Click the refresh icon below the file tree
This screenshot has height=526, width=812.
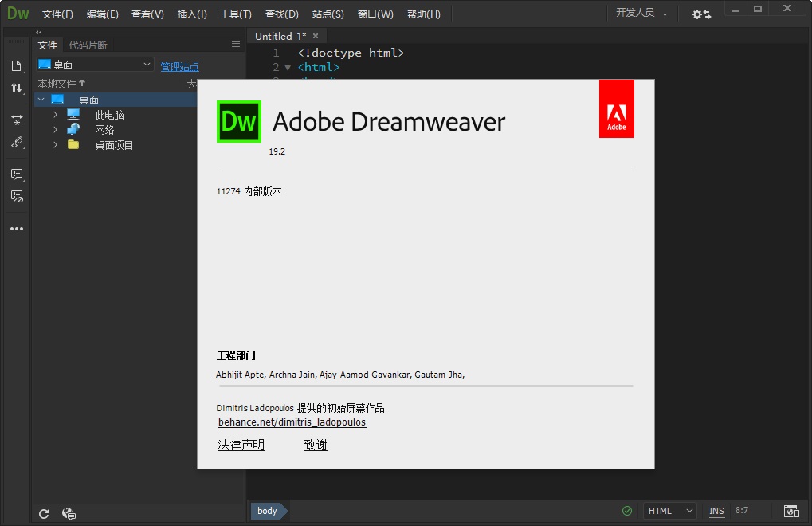point(44,514)
